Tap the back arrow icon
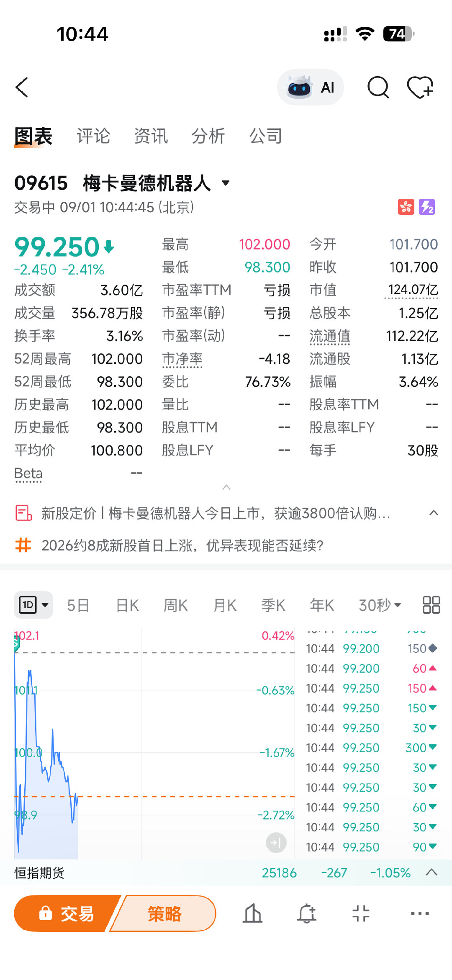The image size is (452, 980). [x=22, y=87]
